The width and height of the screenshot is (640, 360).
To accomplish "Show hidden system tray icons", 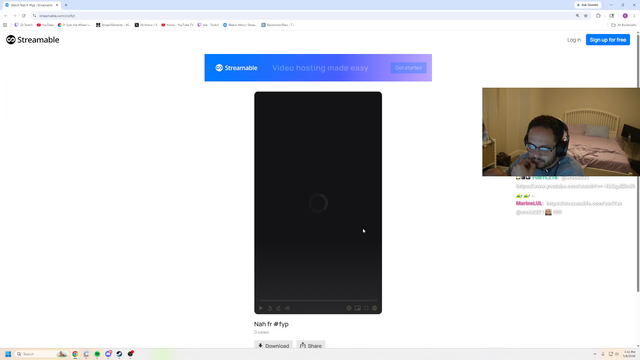I will pos(595,354).
